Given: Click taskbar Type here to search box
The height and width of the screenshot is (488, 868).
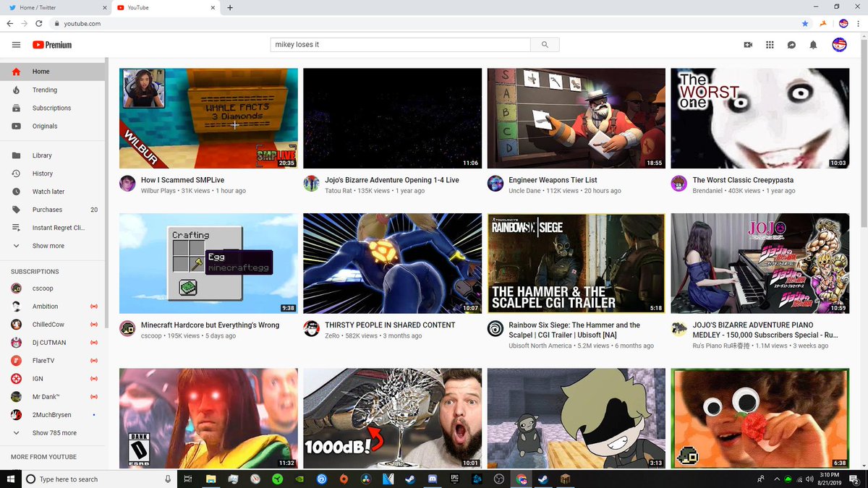Looking at the screenshot, I should [x=98, y=479].
